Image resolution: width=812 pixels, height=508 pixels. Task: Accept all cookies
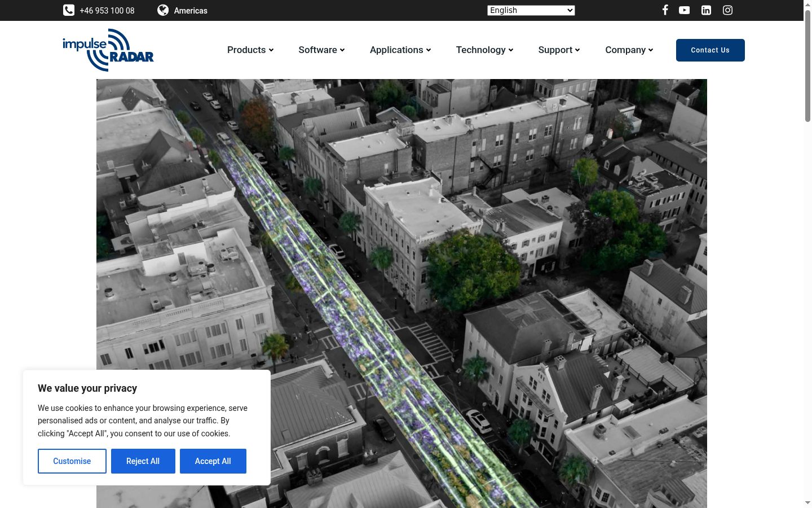coord(213,461)
